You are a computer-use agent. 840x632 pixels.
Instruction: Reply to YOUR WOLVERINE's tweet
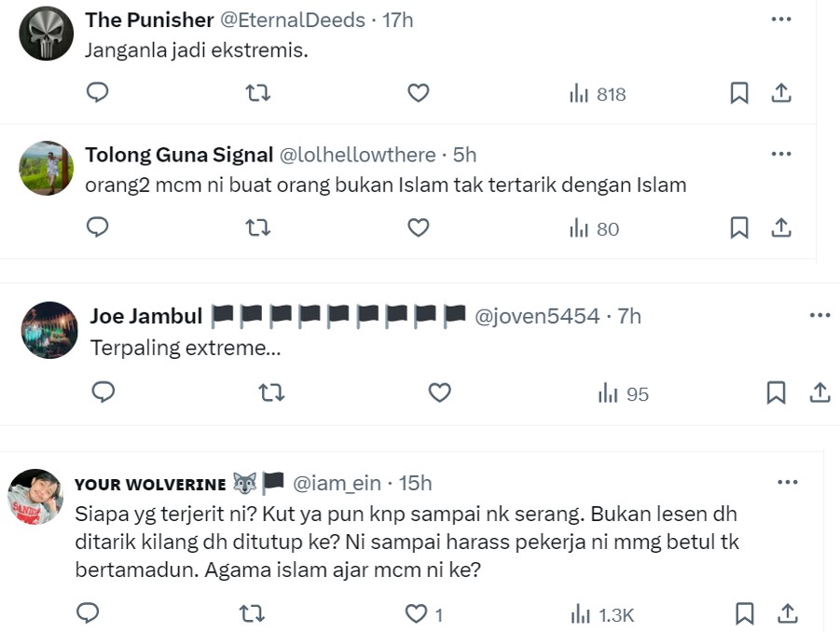88,613
